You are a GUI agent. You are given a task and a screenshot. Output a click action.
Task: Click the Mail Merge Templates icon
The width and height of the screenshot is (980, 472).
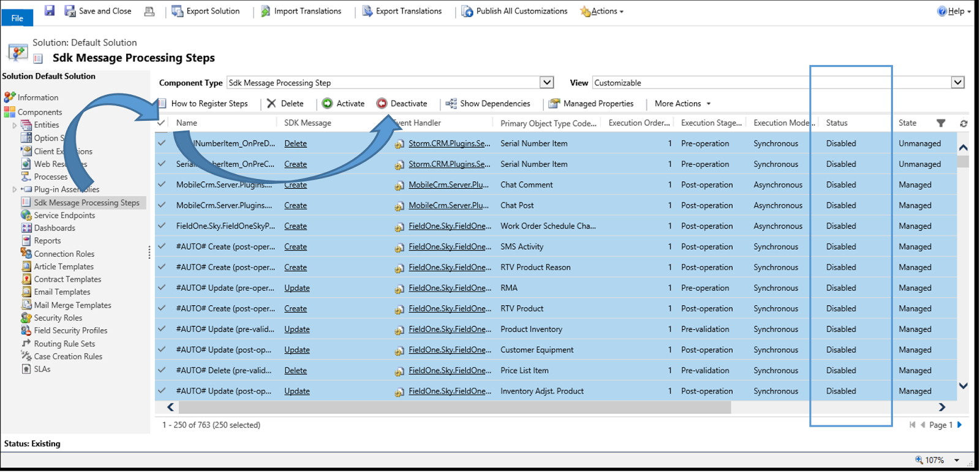point(26,305)
